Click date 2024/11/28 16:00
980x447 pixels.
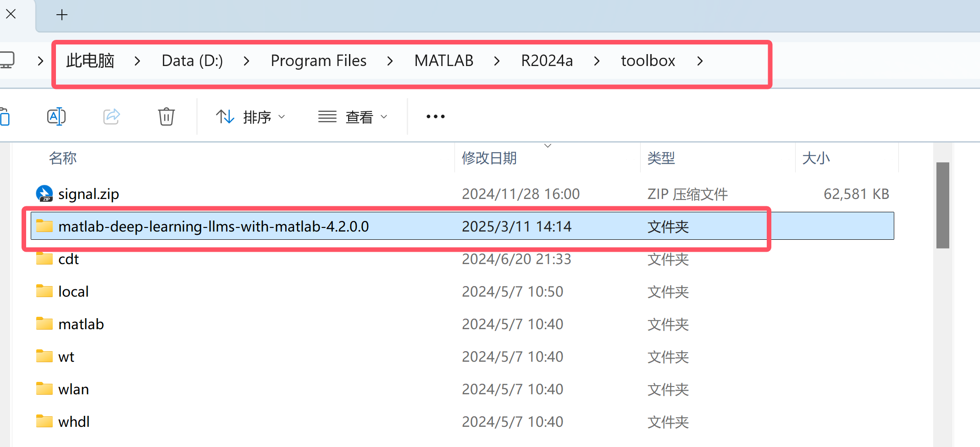520,194
